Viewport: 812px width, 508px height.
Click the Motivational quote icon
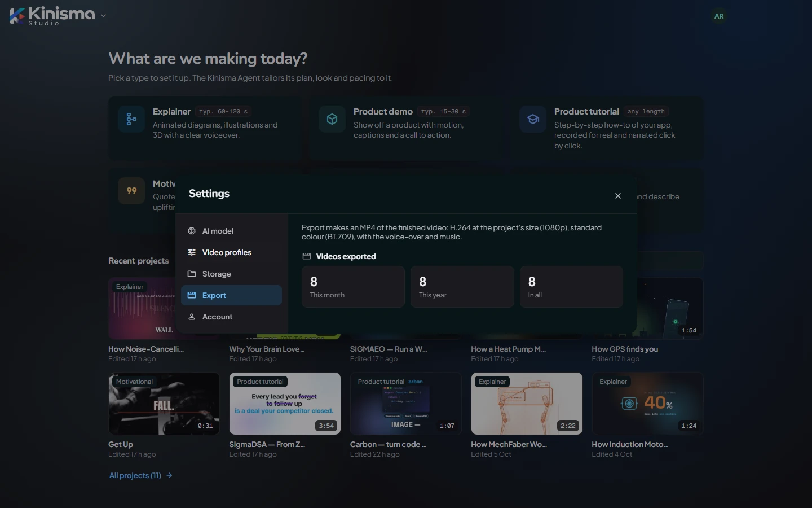131,191
